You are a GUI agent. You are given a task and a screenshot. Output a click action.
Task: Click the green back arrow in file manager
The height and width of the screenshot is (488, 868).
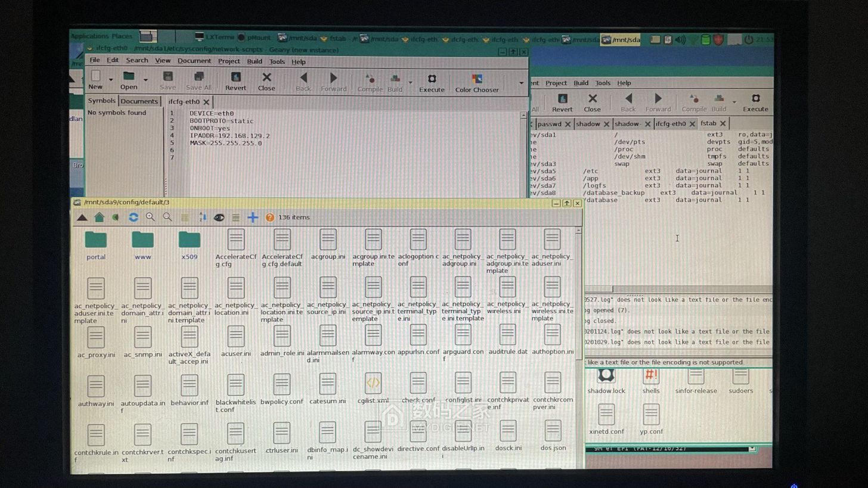[x=116, y=217]
